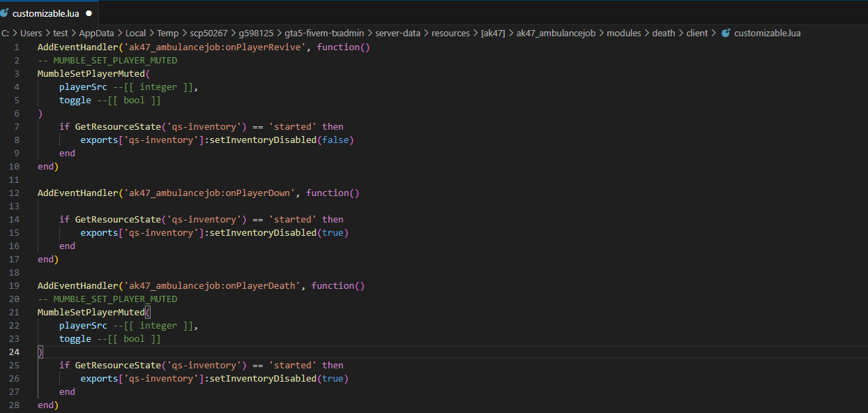This screenshot has height=413, width=868.
Task: Open the client breadcrumb folder
Action: tap(696, 33)
